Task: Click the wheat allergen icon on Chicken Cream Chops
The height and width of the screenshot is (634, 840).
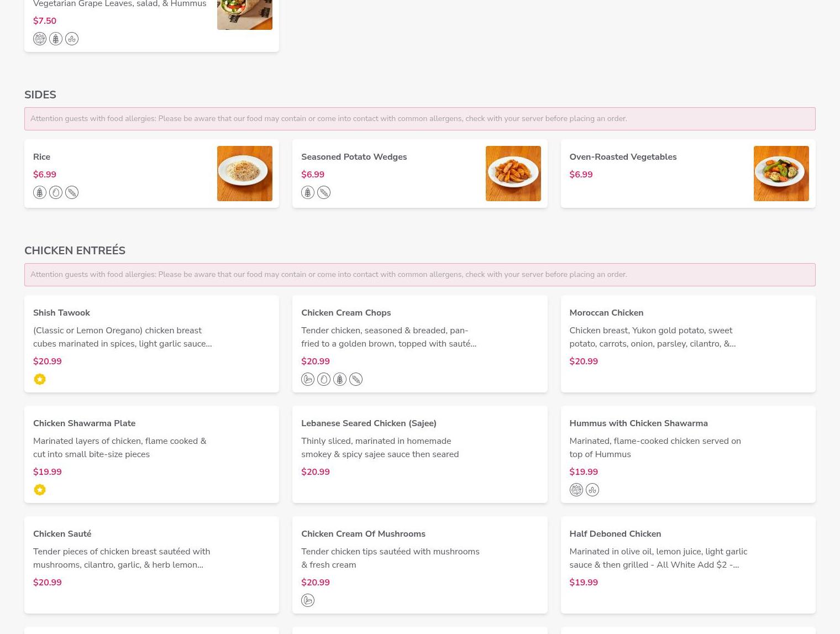Action: point(340,379)
